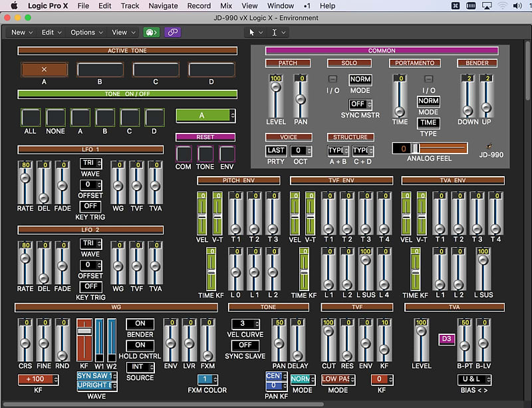Image resolution: width=532 pixels, height=408 pixels.
Task: Toggle the BENDER switch in the WG section
Action: click(x=139, y=324)
